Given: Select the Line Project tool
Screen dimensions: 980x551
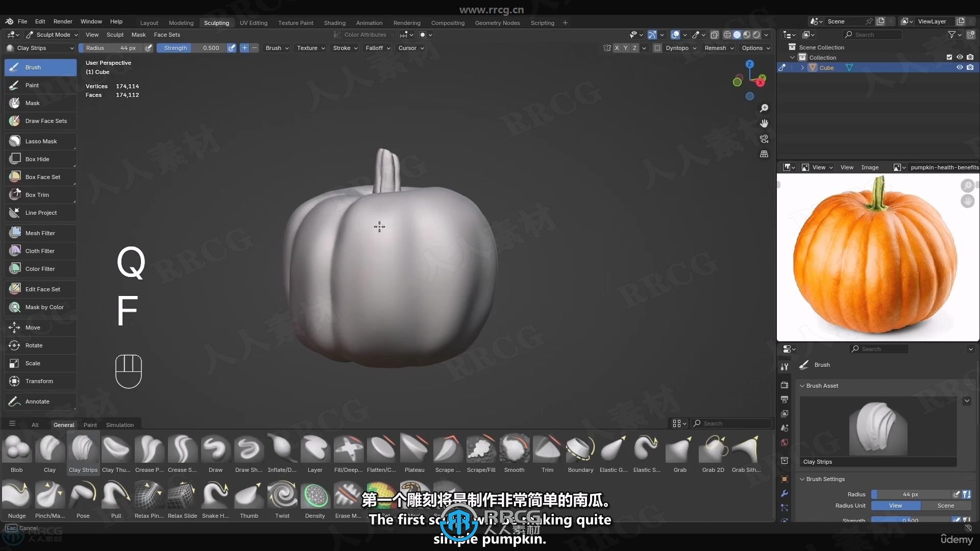Looking at the screenshot, I should point(40,213).
